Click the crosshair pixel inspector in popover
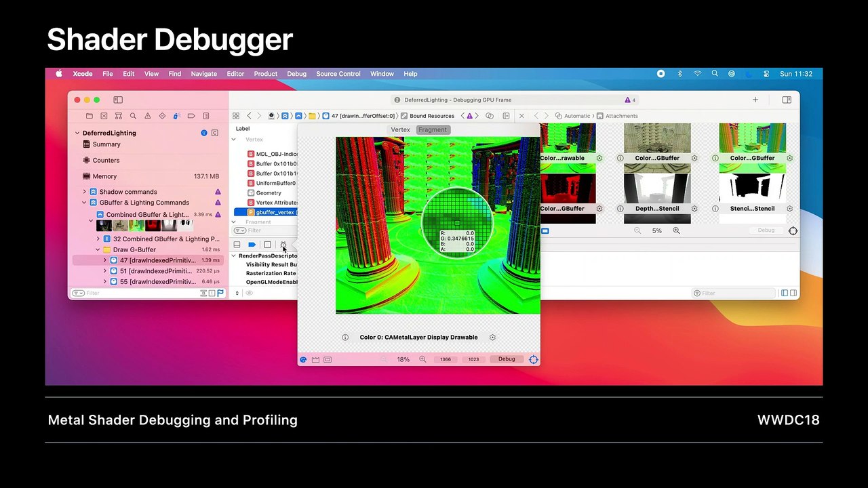Viewport: 868px width, 488px height. click(x=534, y=359)
